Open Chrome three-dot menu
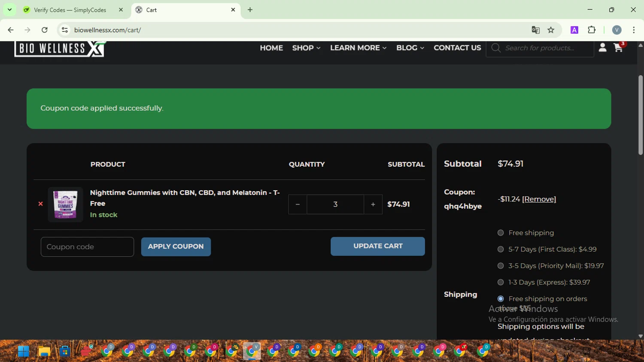This screenshot has height=362, width=644. [x=634, y=30]
